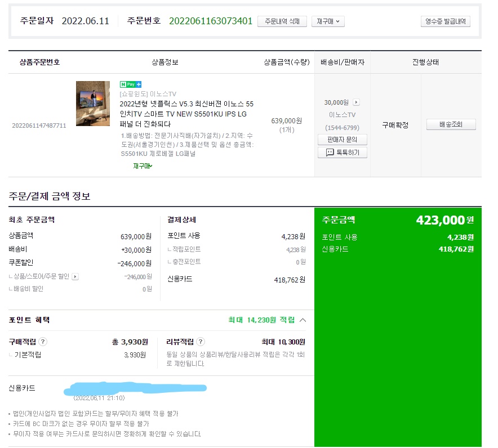Open the shipping fee 30,000원 arrow icon
The width and height of the screenshot is (498, 448).
point(357,102)
